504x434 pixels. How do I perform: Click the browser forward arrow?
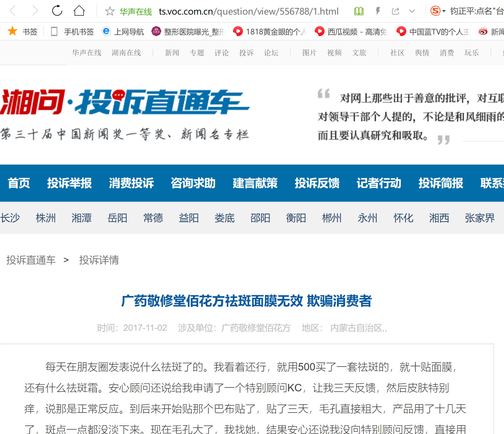[x=35, y=11]
